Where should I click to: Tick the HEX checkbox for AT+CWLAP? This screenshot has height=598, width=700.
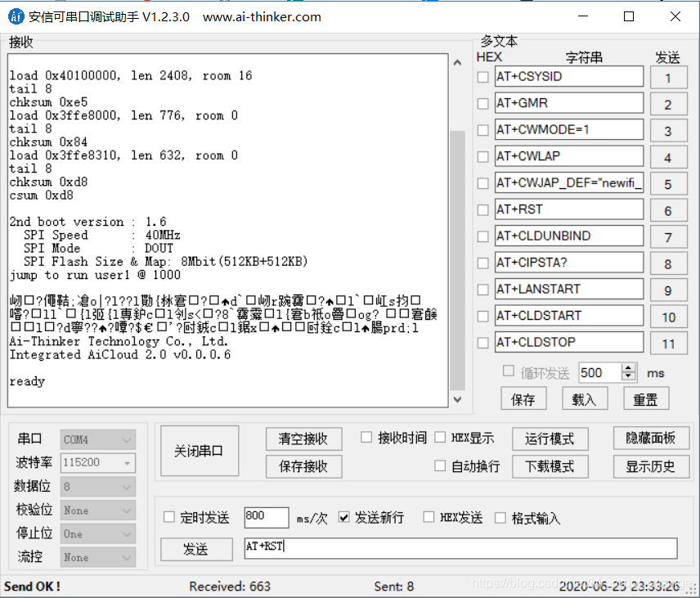coord(482,157)
